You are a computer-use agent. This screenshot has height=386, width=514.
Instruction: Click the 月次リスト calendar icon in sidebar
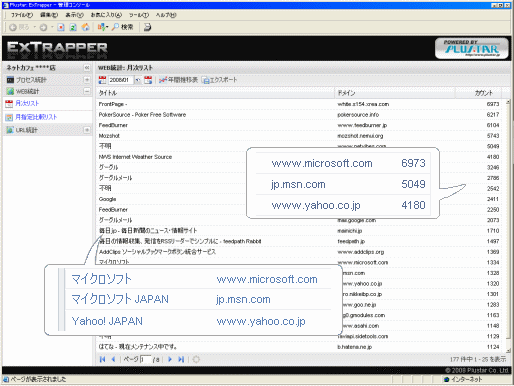pyautogui.click(x=9, y=104)
